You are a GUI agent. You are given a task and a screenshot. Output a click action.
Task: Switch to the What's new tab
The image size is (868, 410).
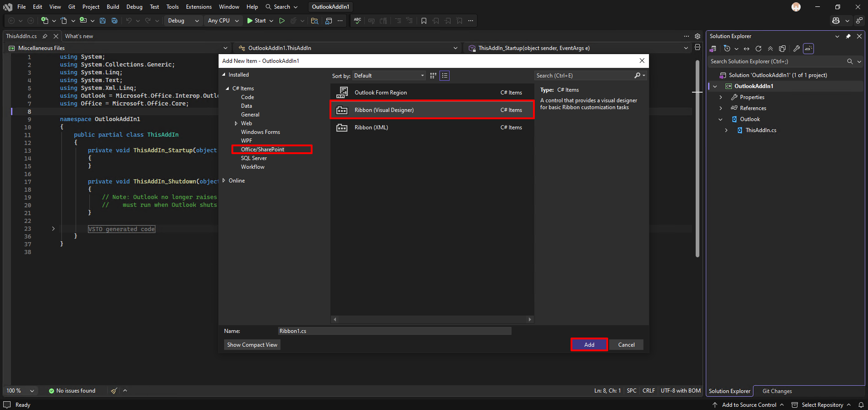79,36
